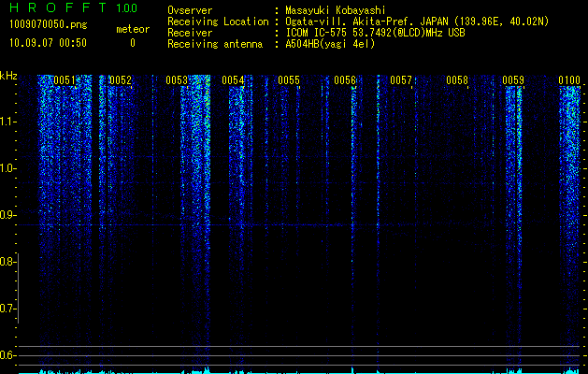Click the timestamp 10.09.07 00:50

48,43
